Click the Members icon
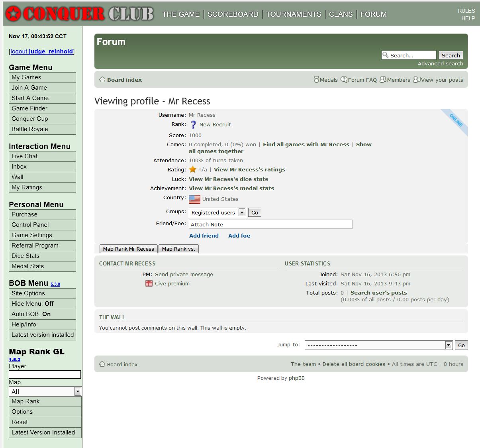The width and height of the screenshot is (480, 448). click(383, 80)
